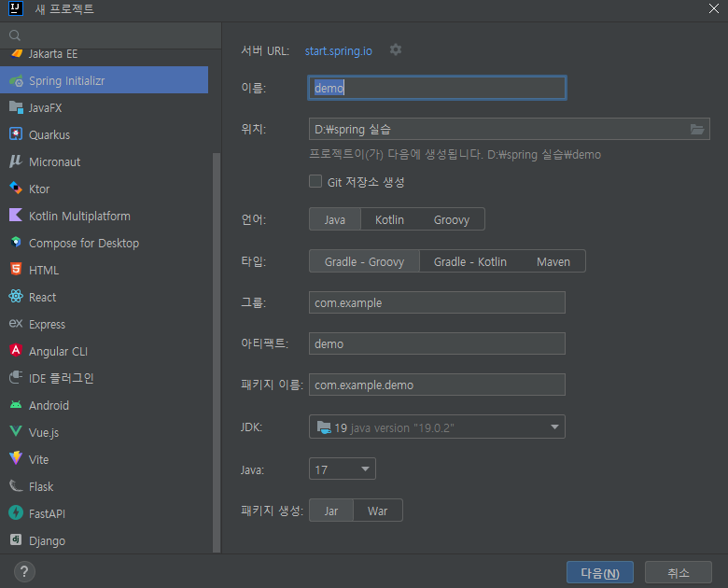
Task: Click the artifact field demo
Action: pos(437,343)
